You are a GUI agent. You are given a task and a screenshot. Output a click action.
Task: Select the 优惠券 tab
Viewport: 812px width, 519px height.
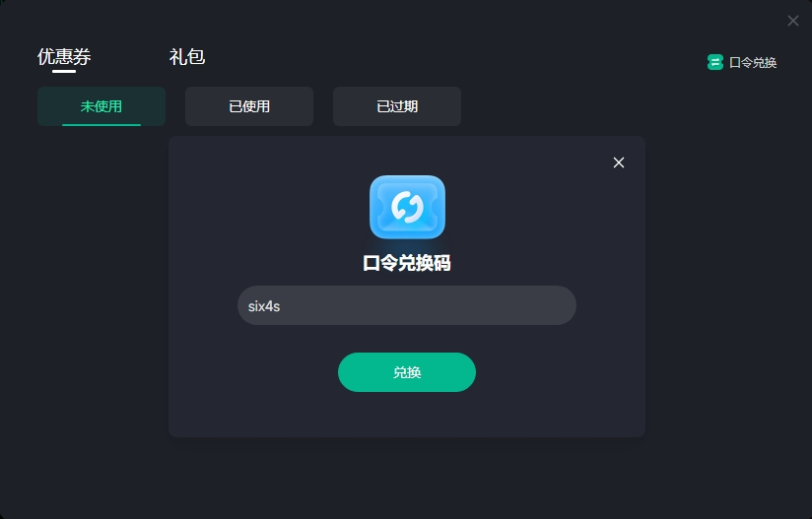(64, 56)
